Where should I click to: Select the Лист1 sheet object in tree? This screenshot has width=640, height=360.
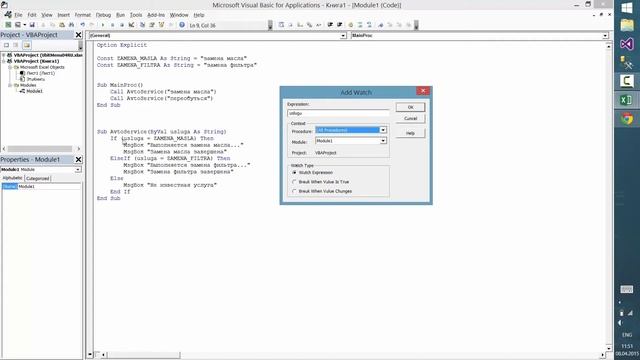[x=40, y=73]
